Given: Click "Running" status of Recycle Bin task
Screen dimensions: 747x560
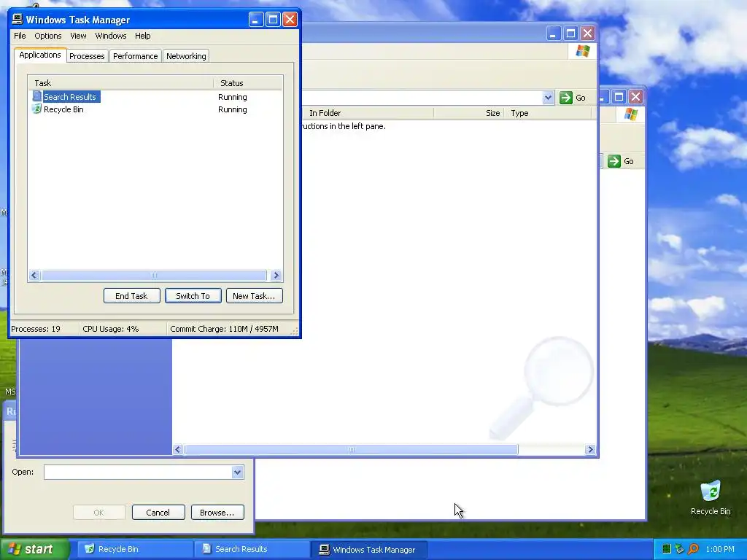Looking at the screenshot, I should (x=233, y=109).
